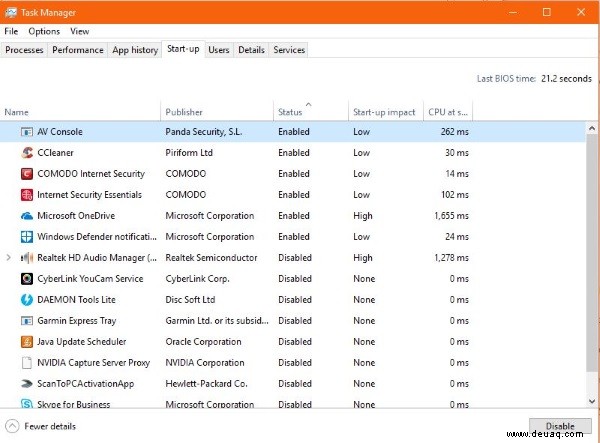Viewport: 600px width, 443px height.
Task: Switch to the App history tab
Action: [135, 50]
